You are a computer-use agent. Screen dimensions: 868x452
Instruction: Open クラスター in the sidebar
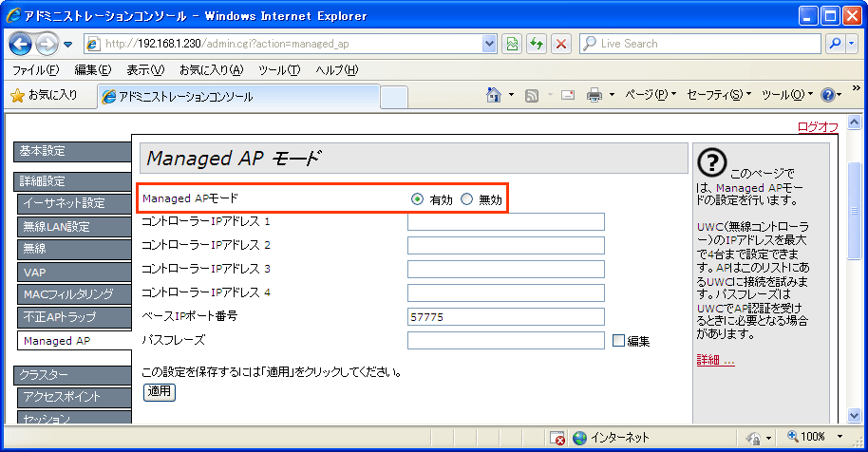[72, 375]
